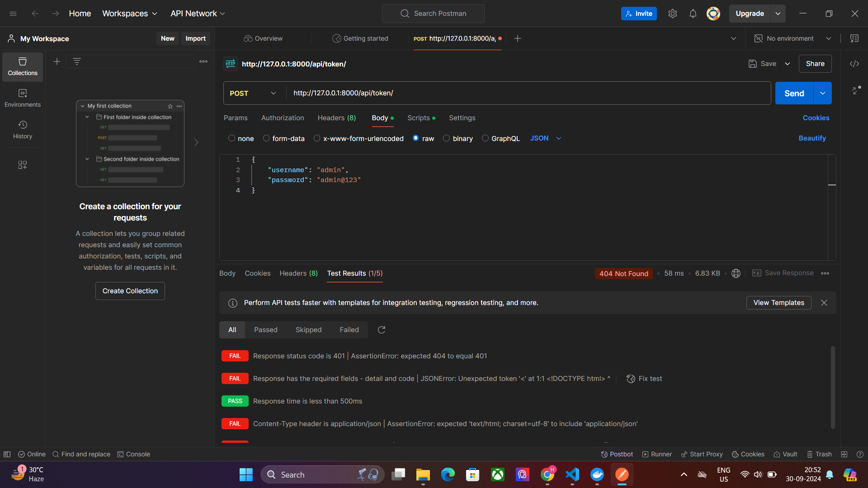Click the network globe icon in response bar
The image size is (868, 488).
[x=736, y=273]
